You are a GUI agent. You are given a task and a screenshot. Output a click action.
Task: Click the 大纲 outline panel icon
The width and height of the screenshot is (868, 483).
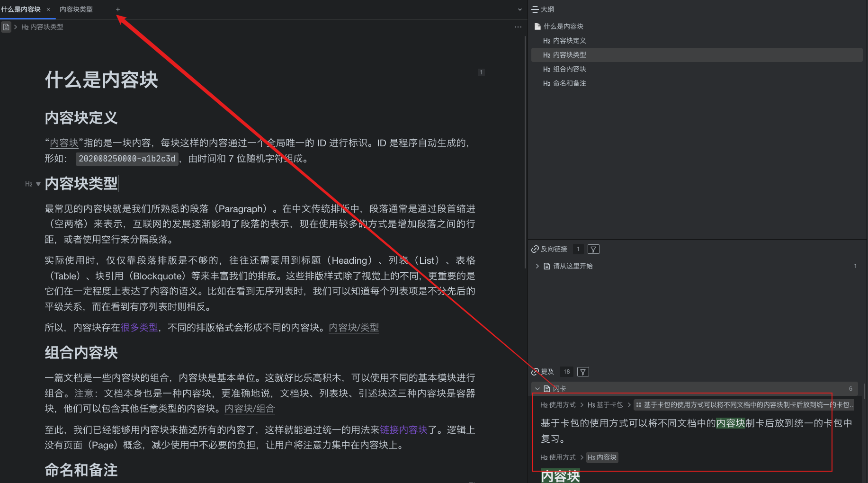535,9
